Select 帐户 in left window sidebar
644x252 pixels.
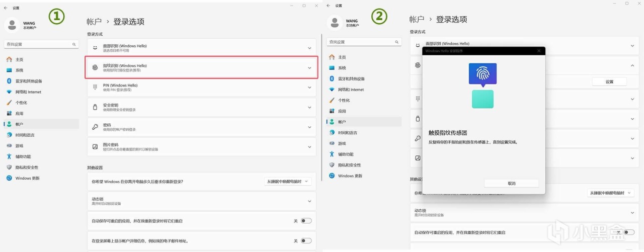click(x=41, y=124)
